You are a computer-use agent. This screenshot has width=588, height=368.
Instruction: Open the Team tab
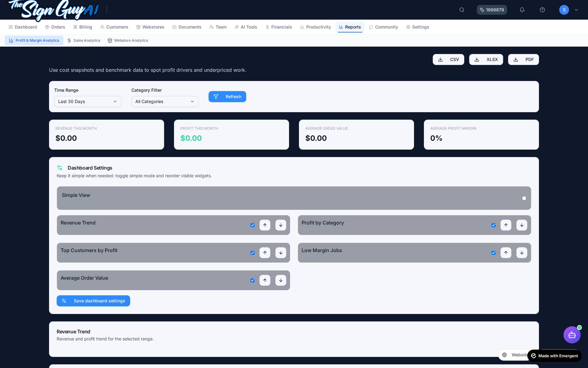coord(218,27)
